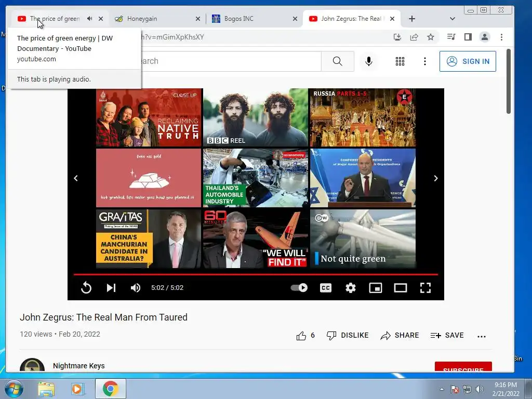Click SIGN IN button

(x=468, y=61)
